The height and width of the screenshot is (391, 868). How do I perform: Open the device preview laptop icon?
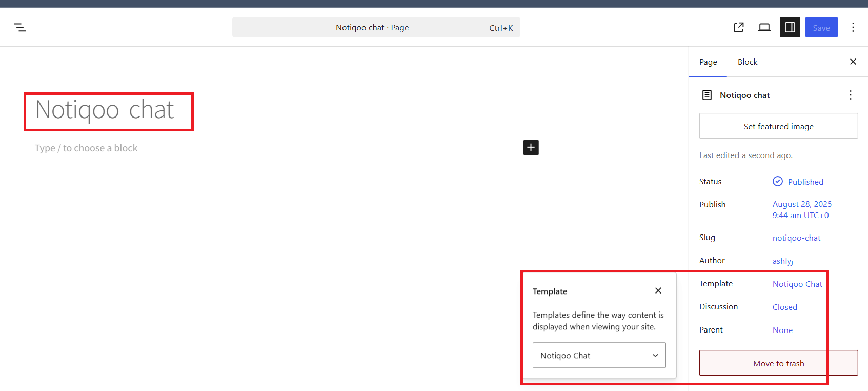click(x=764, y=28)
